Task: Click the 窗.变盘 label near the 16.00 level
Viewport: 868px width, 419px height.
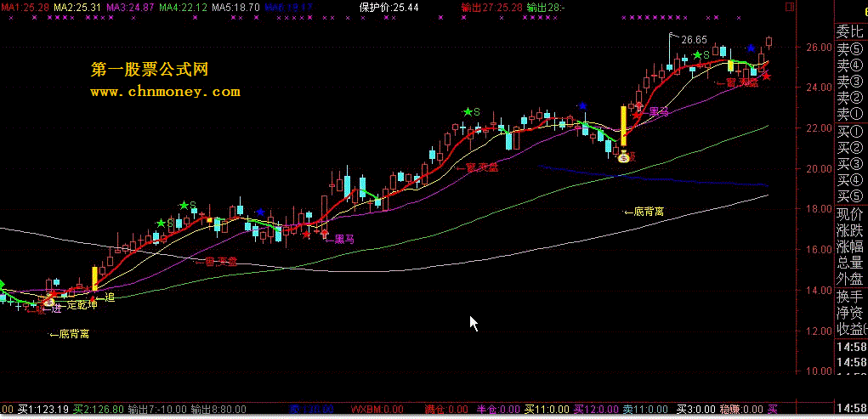Action: (217, 262)
